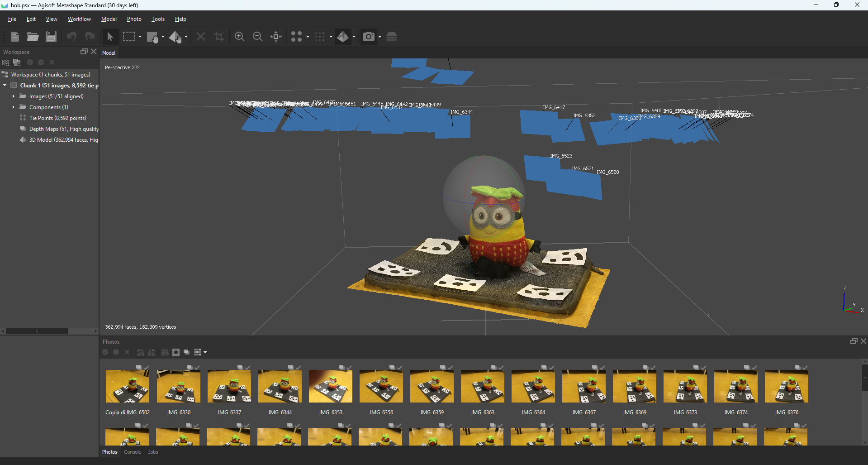868x465 pixels.
Task: Undock the Workspace panel using its float icon
Action: point(84,52)
